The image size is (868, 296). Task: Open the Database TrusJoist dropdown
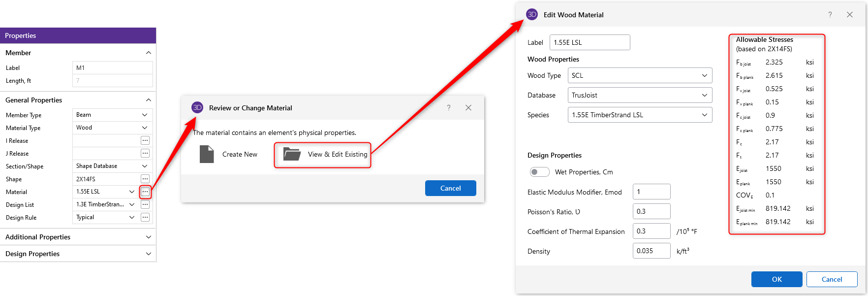pyautogui.click(x=640, y=95)
